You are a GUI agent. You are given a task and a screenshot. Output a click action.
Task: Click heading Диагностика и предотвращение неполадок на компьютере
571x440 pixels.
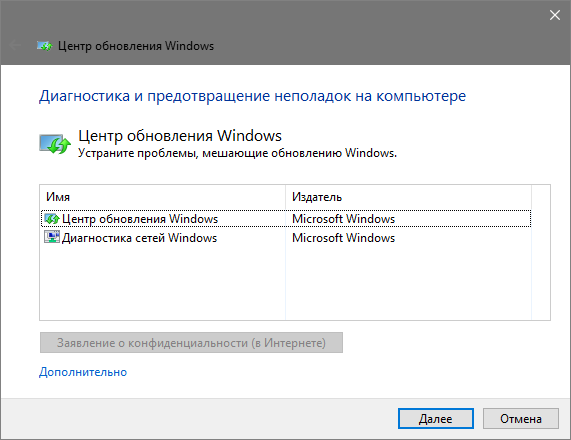(252, 96)
